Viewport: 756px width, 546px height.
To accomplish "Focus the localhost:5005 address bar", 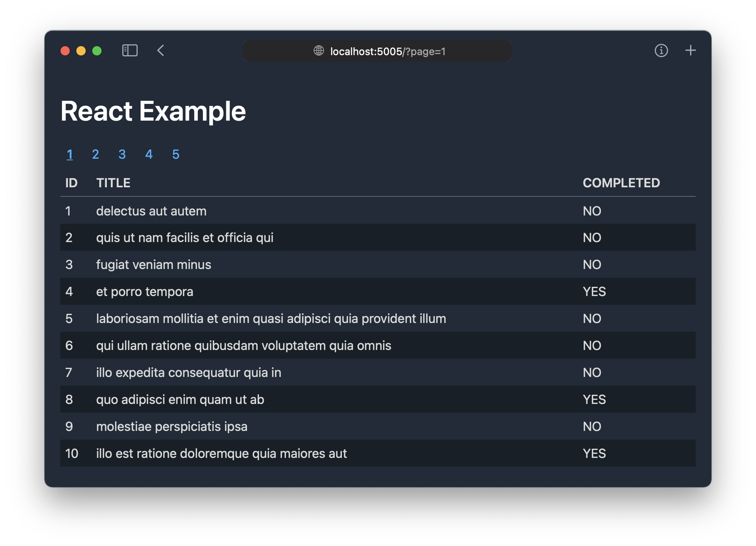I will 377,51.
